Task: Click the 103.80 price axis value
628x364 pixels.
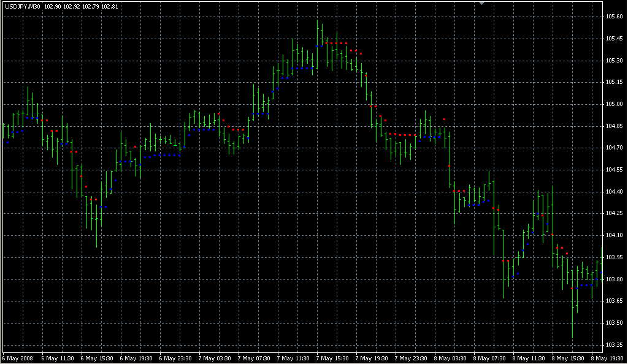Action: 615,279
